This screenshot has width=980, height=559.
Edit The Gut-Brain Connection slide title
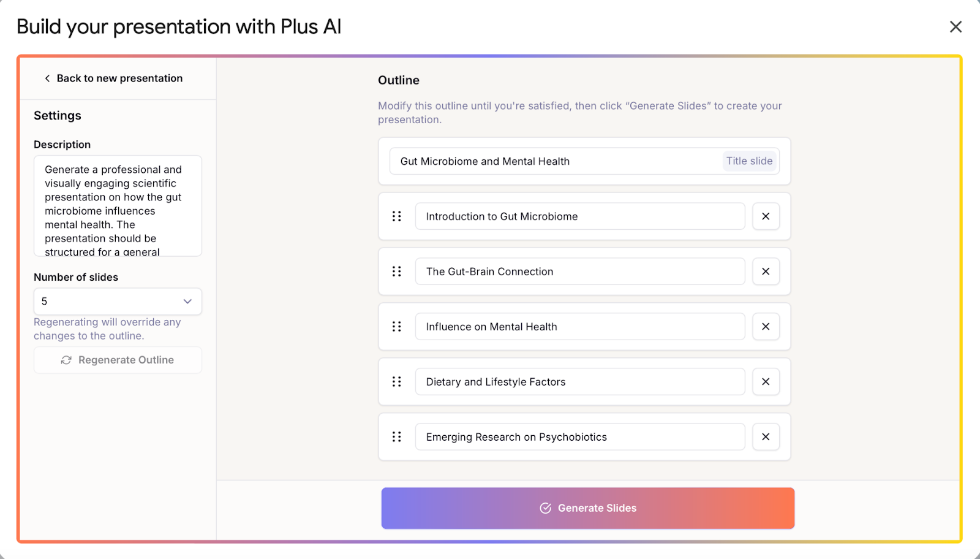point(580,272)
